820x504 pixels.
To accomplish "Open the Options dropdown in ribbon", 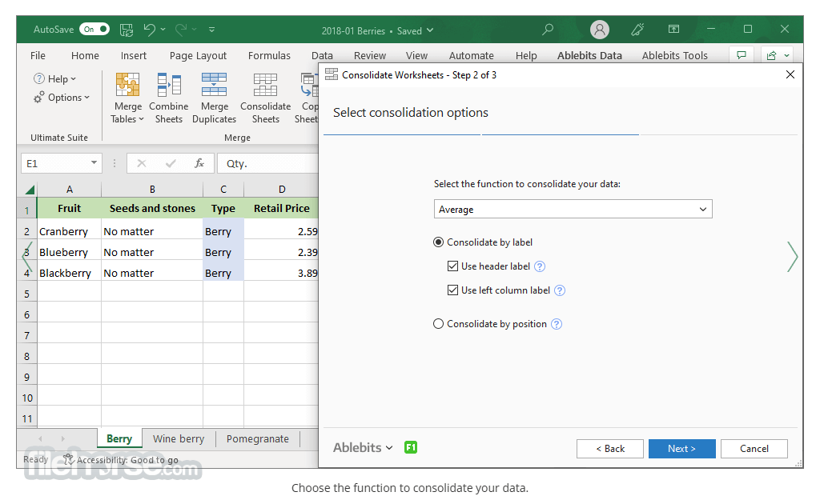I will point(62,98).
